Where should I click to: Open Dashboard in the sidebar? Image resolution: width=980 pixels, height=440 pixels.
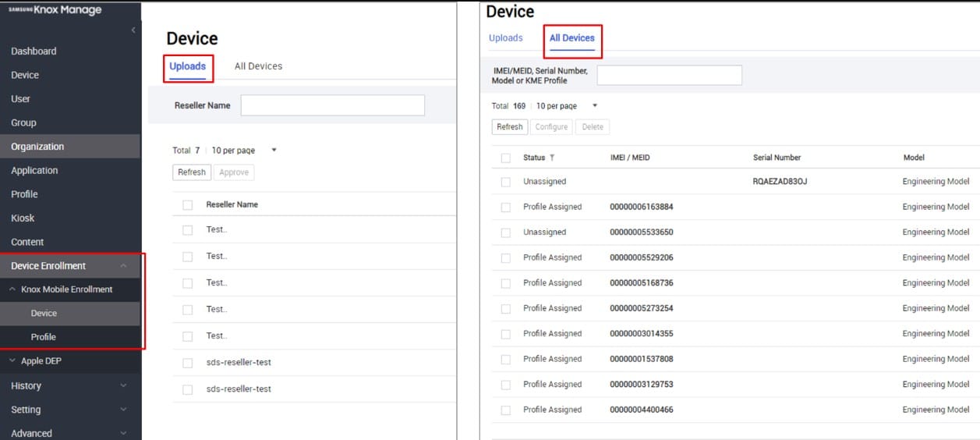point(34,51)
